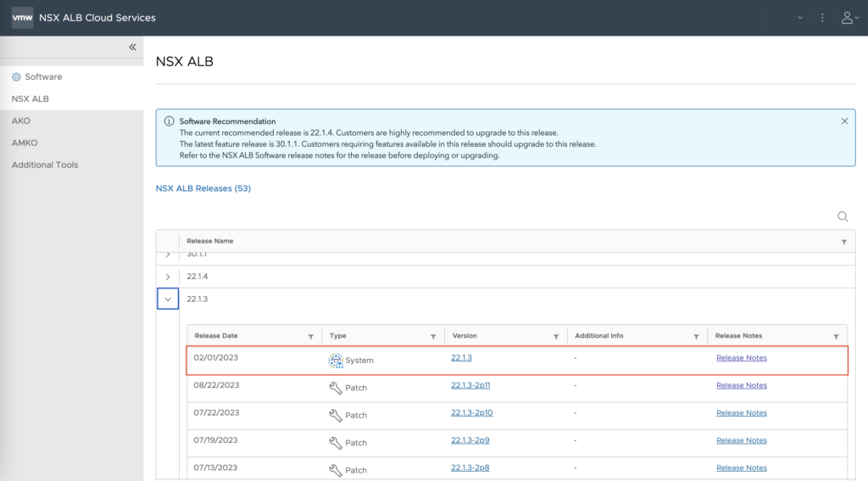Screen dimensions: 868x481
Task: Open Release Notes for the 07/13/2023 patch
Action: [x=741, y=467]
